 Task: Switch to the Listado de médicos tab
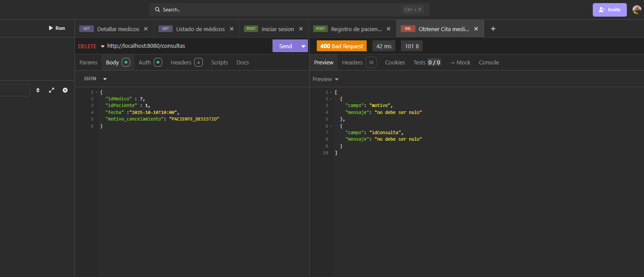196,29
